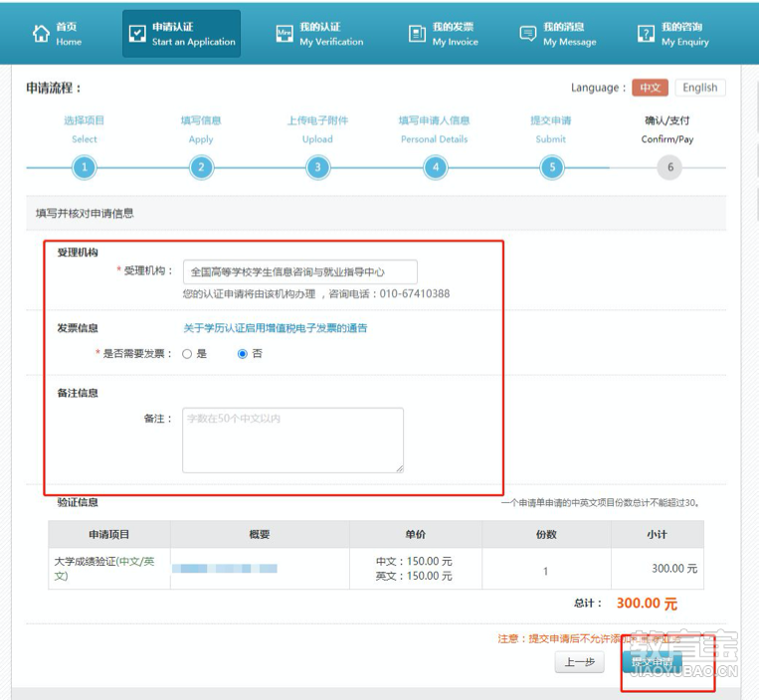Click the 填写信息 Apply step label

pyautogui.click(x=201, y=129)
